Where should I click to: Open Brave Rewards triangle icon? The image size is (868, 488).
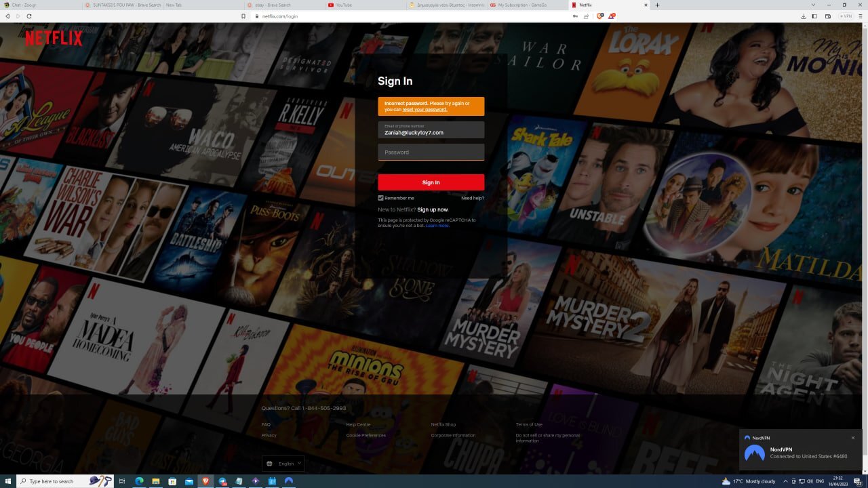tap(611, 16)
